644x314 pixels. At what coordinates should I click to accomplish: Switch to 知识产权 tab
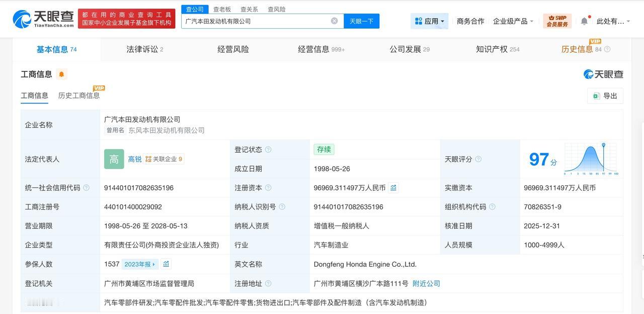tap(498, 49)
